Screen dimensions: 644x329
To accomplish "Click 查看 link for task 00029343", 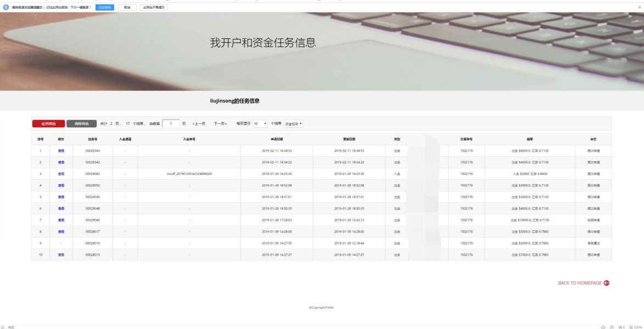I will click(61, 150).
